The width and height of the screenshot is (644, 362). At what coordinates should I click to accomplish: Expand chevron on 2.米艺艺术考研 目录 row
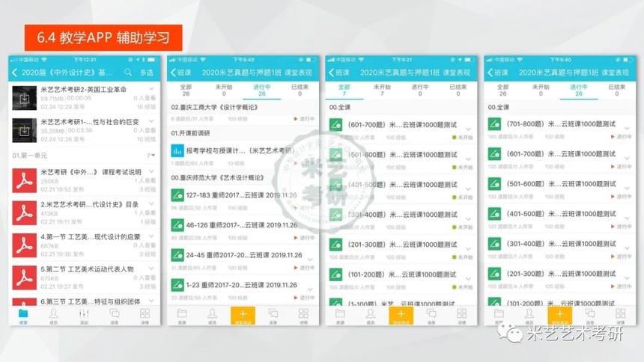[x=151, y=203]
